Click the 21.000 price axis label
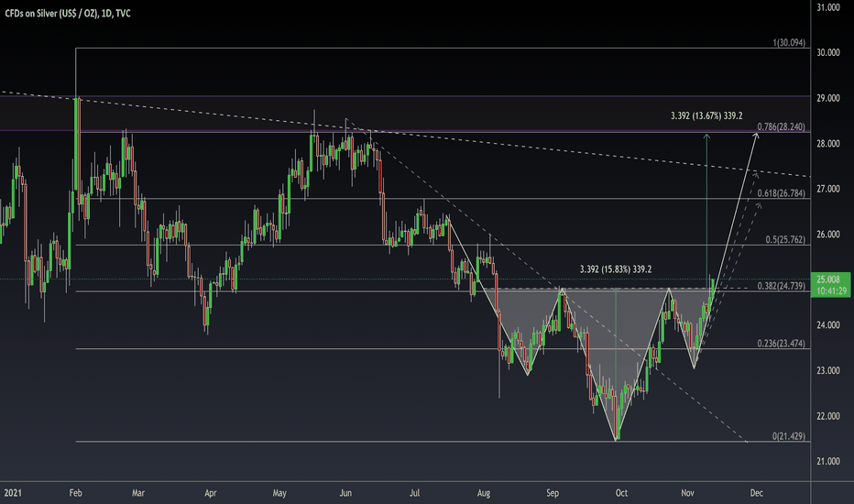Screen dimensions: 854x504 click(827, 462)
